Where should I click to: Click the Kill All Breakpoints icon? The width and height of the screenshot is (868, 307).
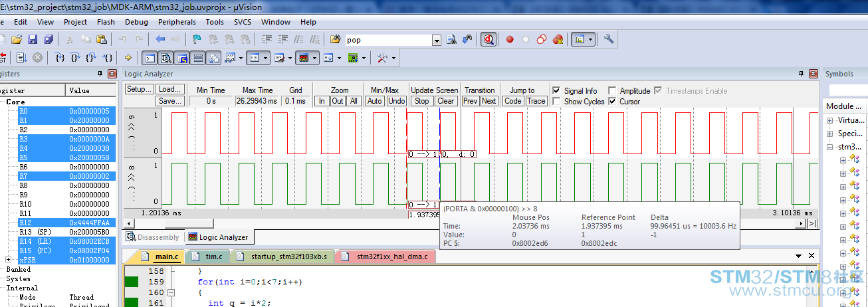(x=558, y=40)
